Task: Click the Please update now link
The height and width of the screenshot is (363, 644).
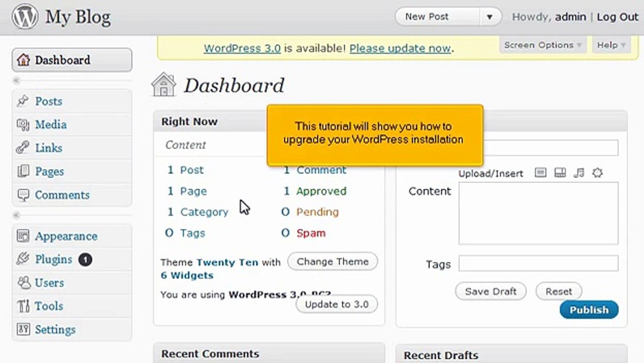Action: pos(400,48)
